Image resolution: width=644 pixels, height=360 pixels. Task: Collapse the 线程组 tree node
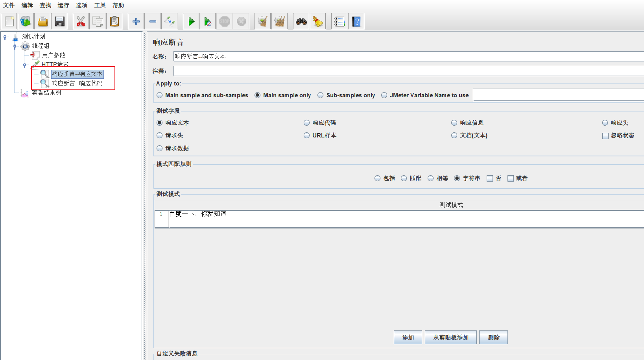(15, 46)
